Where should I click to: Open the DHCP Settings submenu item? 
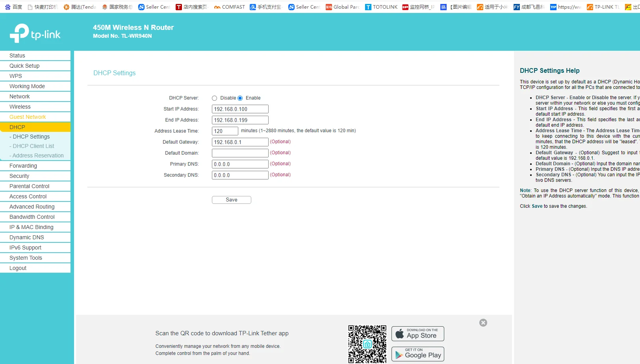click(x=35, y=137)
